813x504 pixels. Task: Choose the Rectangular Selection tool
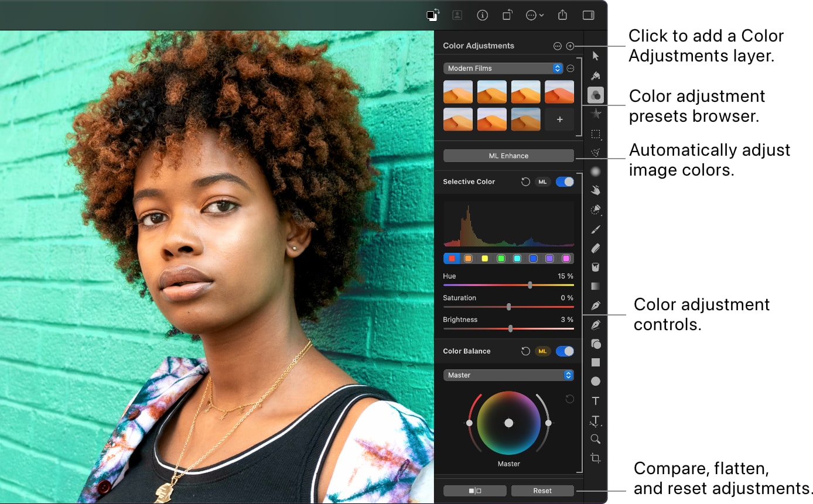(596, 134)
